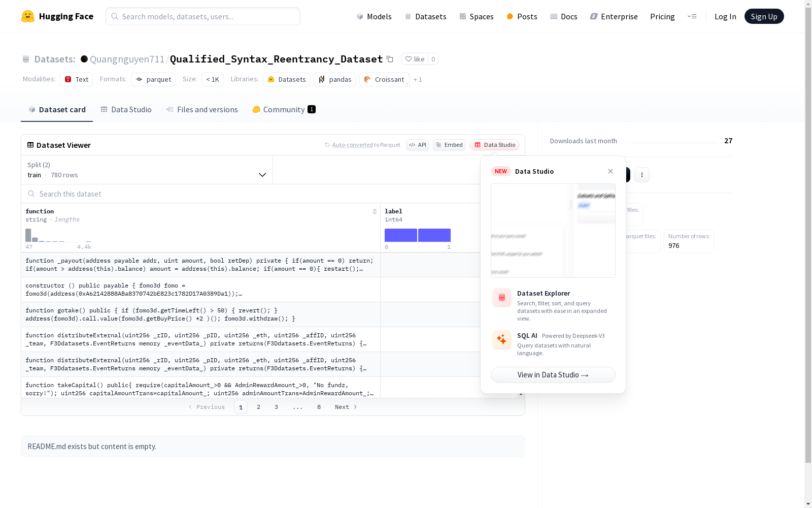This screenshot has width=812, height=508.
Task: Select the first bar of the function lengths histogram
Action: pyautogui.click(x=28, y=235)
